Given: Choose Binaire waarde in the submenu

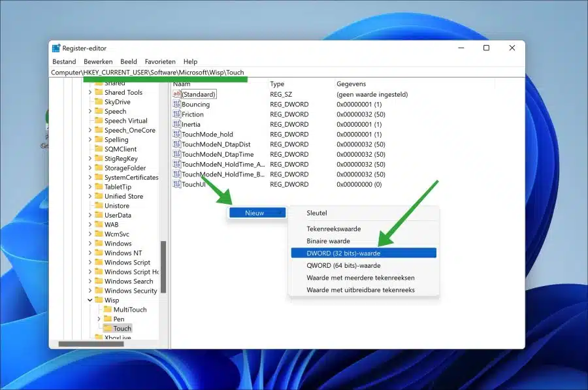Looking at the screenshot, I should click(328, 241).
